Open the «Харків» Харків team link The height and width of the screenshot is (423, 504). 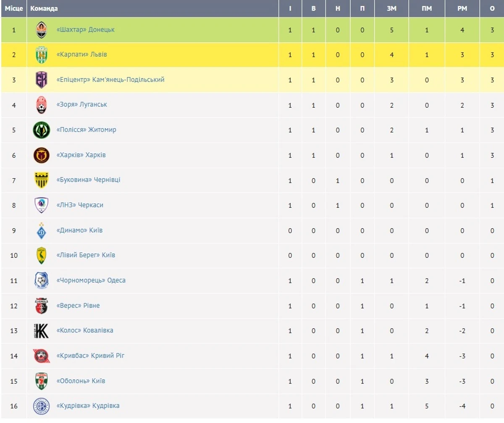click(x=81, y=155)
